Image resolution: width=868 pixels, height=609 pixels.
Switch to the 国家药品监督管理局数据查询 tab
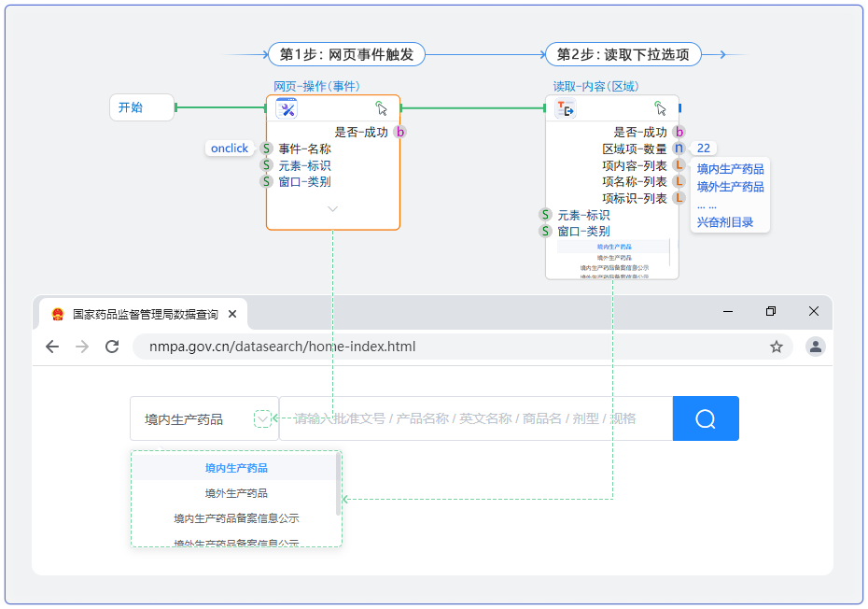(145, 315)
